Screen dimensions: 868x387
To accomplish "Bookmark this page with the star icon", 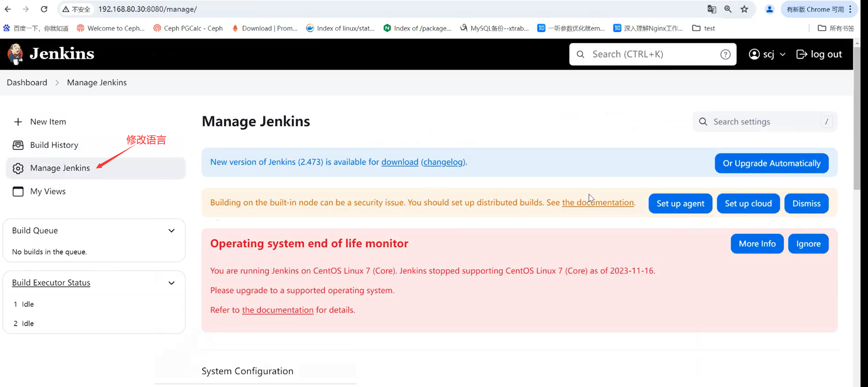I will (x=744, y=9).
